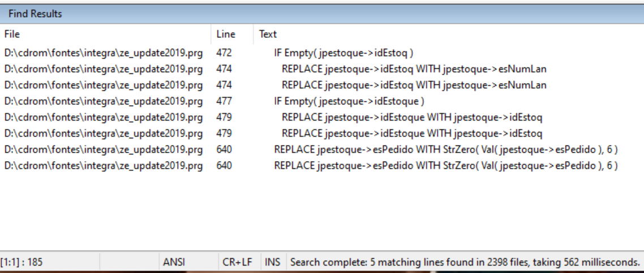Select first REPLACE idEstoq WITH esNumLan result

pyautogui.click(x=414, y=69)
